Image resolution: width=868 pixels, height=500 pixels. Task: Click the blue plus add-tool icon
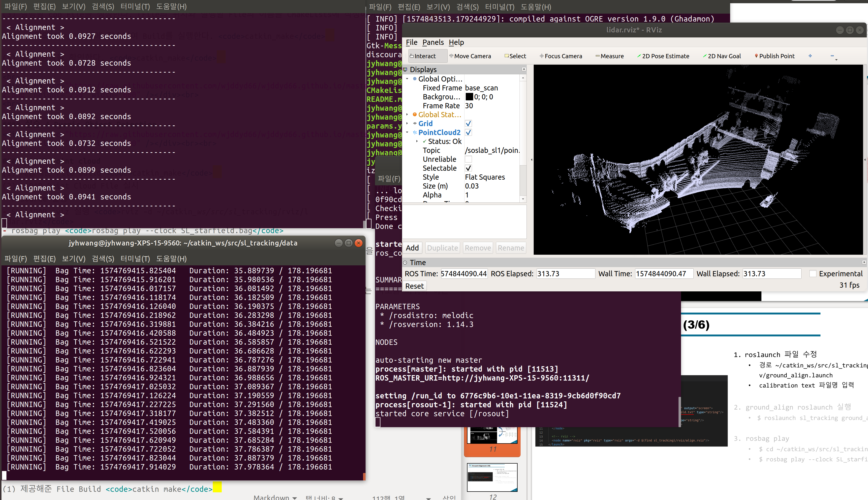(810, 56)
